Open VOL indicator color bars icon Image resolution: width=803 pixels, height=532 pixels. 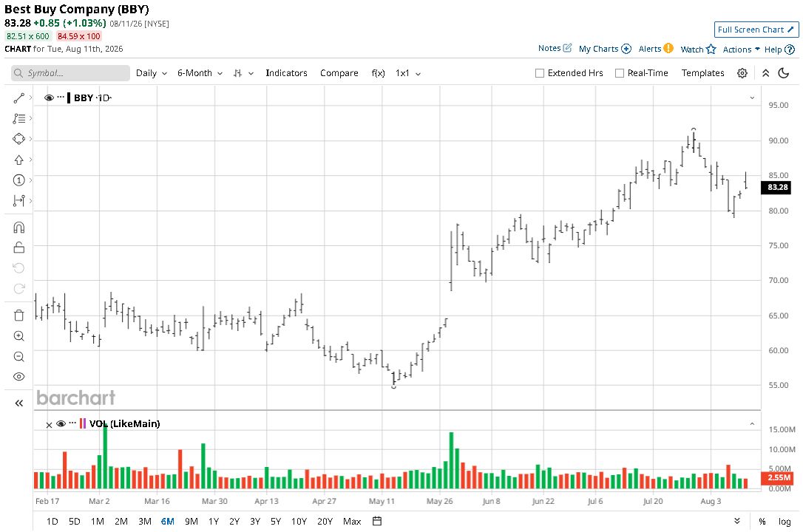(x=83, y=423)
